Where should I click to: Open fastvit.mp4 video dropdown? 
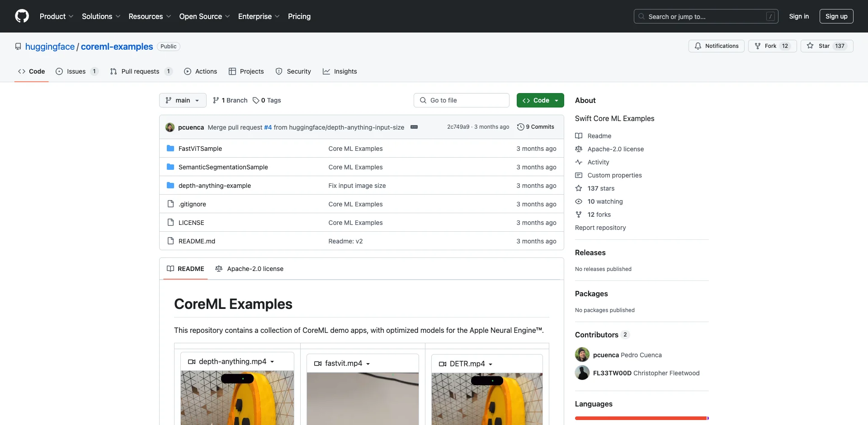click(x=363, y=364)
